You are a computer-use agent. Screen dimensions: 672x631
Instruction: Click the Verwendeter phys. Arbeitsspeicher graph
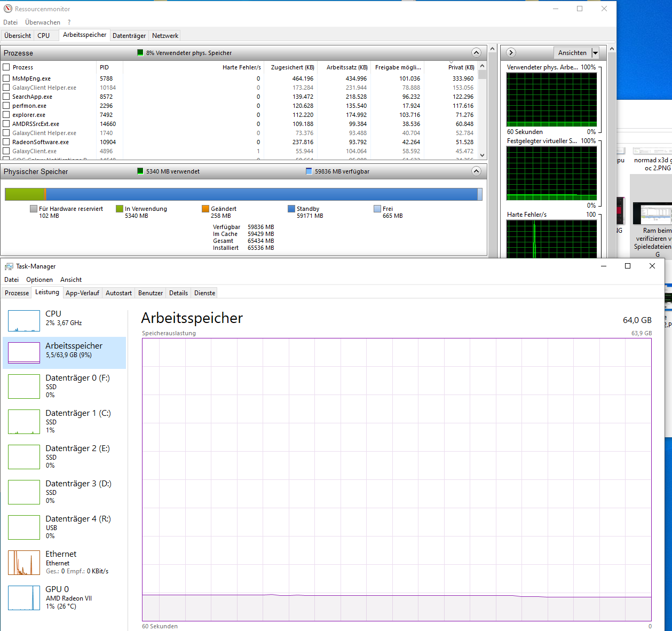point(551,99)
